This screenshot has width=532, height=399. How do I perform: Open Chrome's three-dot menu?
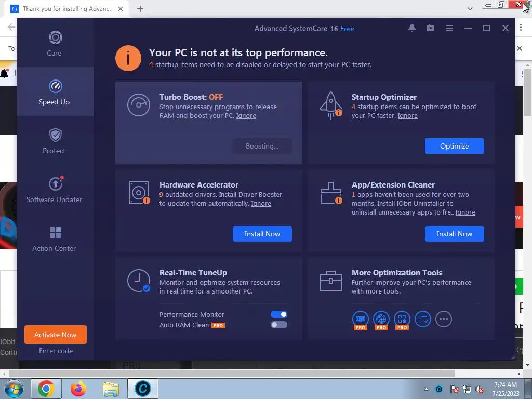pos(521,28)
